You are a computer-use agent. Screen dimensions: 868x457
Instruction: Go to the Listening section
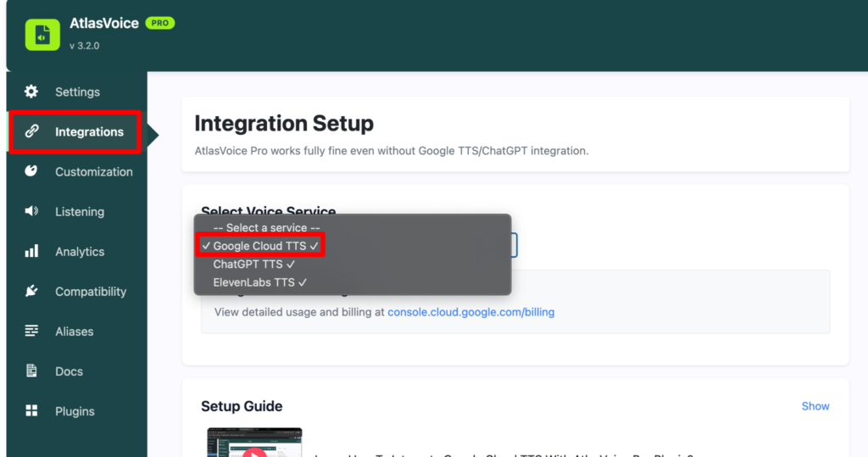coord(77,211)
